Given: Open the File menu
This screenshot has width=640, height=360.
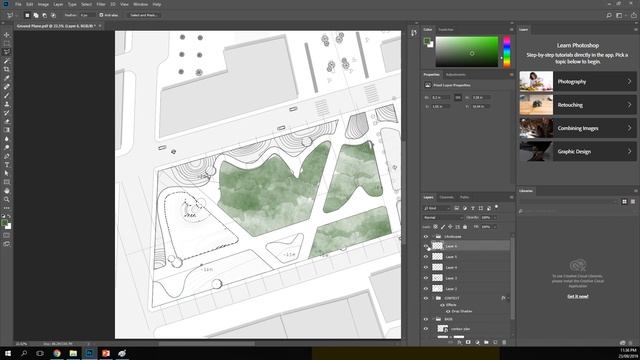Looking at the screenshot, I should tap(18, 4).
